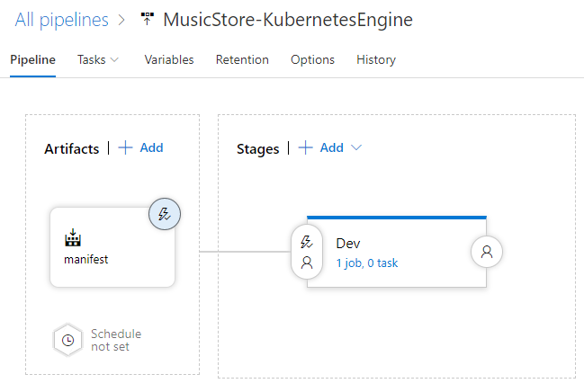This screenshot has width=584, height=392.
Task: Click the schedule clock hexagon icon
Action: 68,340
